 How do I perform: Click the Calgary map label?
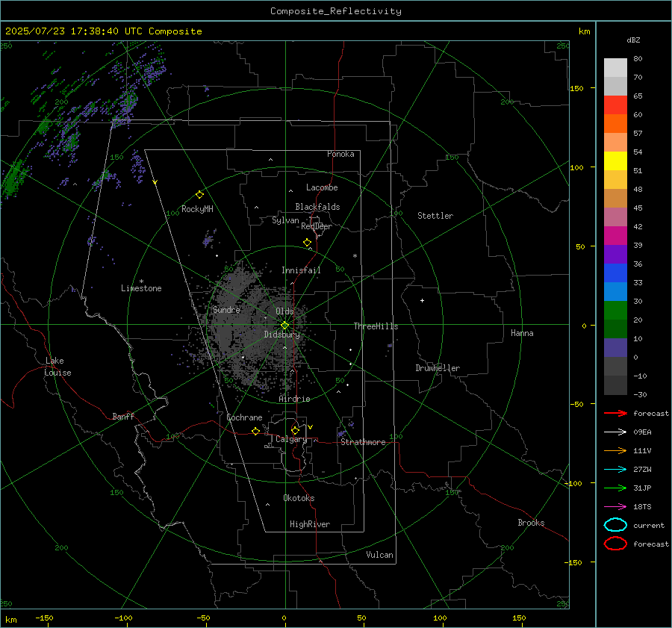click(x=291, y=439)
